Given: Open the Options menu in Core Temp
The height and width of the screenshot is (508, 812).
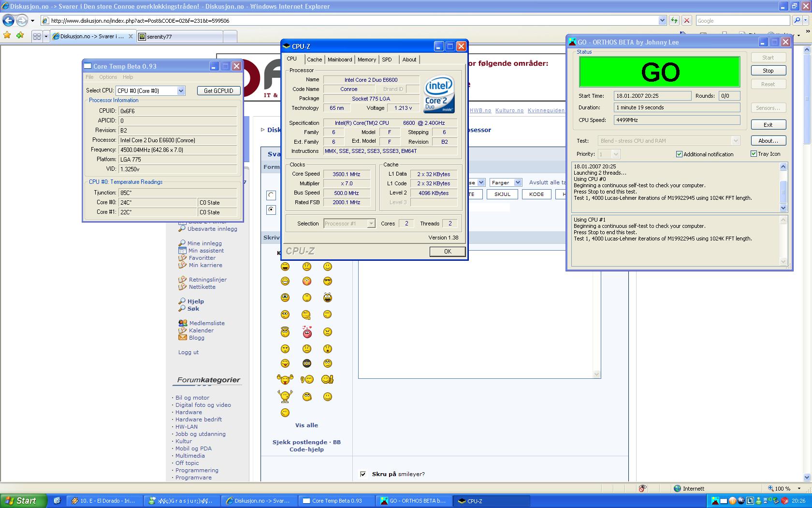Looking at the screenshot, I should click(108, 77).
